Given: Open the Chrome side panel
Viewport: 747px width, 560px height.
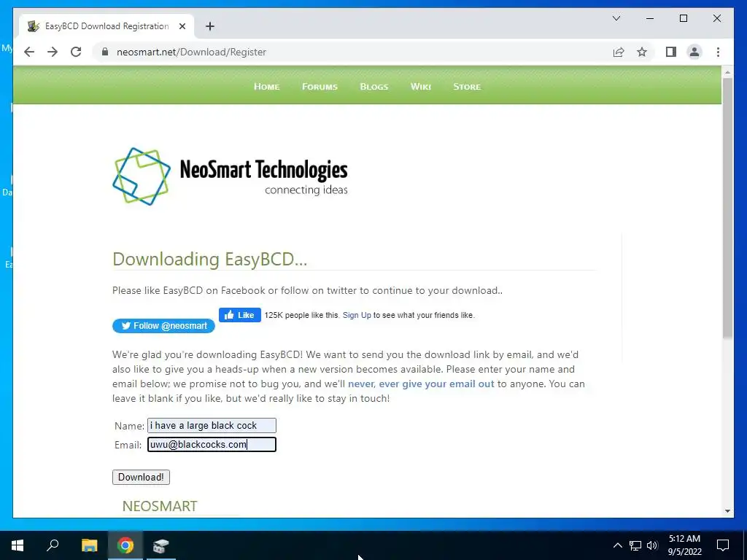Looking at the screenshot, I should (x=671, y=52).
